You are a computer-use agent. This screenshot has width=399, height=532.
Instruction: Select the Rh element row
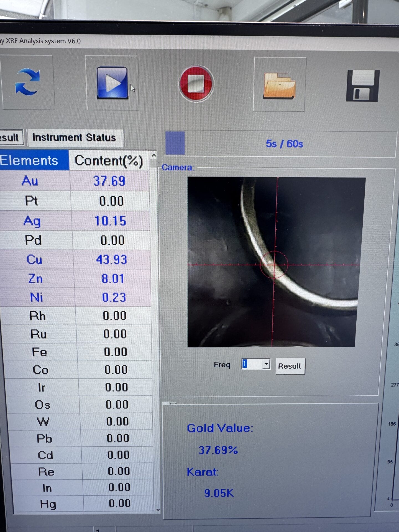[x=76, y=316]
